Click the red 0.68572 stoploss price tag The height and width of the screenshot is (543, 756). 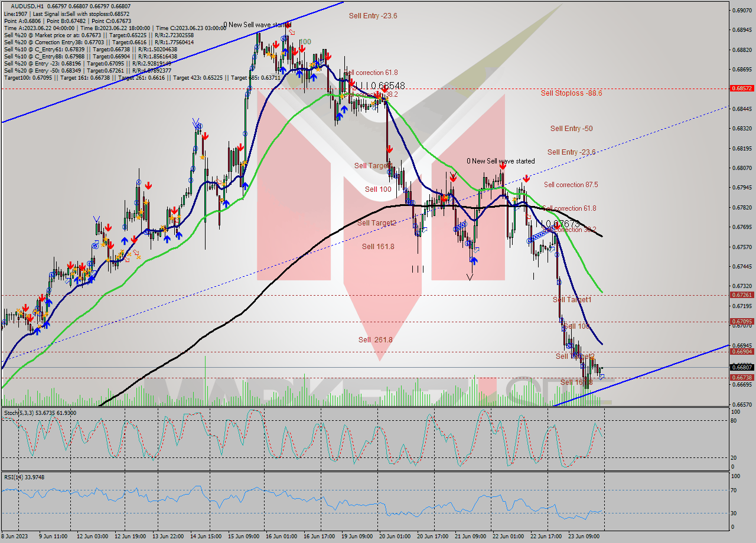(x=742, y=88)
